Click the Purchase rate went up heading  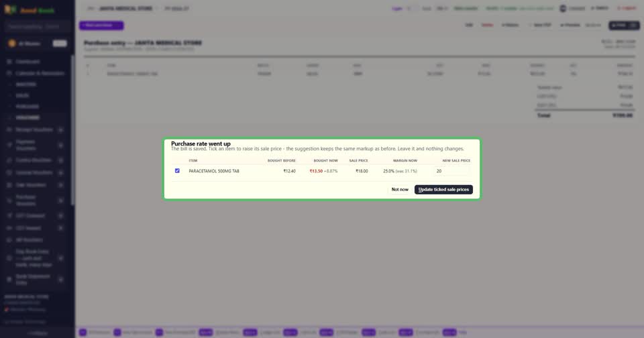(201, 144)
